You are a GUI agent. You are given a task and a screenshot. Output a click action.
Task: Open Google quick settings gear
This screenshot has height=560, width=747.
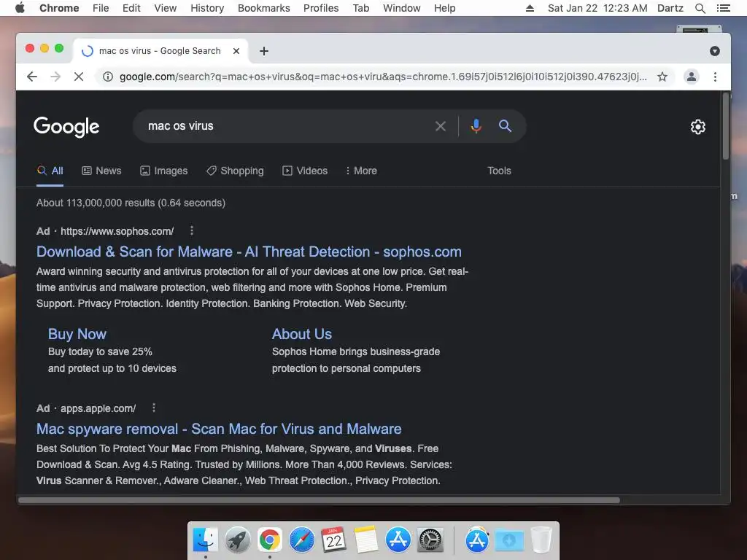698,127
